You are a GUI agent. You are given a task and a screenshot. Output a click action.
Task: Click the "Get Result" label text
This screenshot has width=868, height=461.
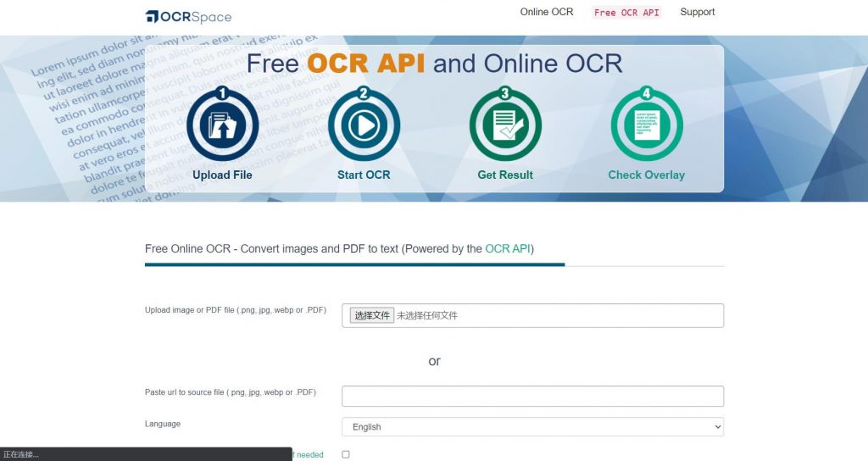click(505, 175)
